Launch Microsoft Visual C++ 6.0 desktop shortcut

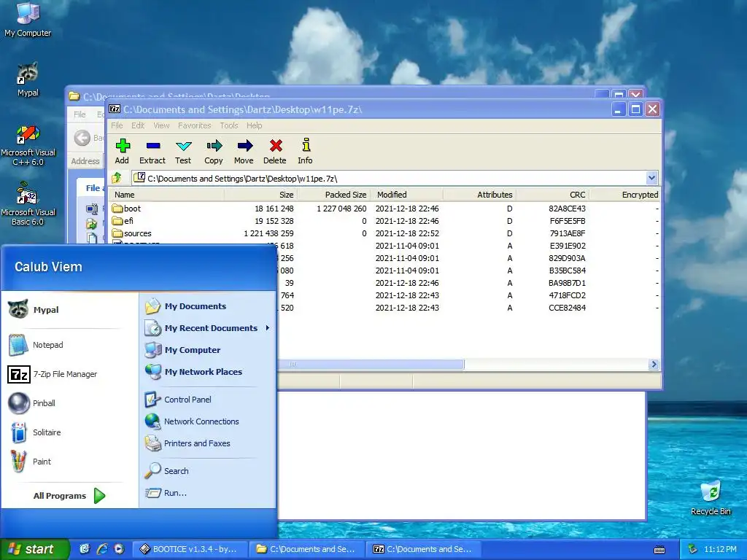(x=28, y=145)
